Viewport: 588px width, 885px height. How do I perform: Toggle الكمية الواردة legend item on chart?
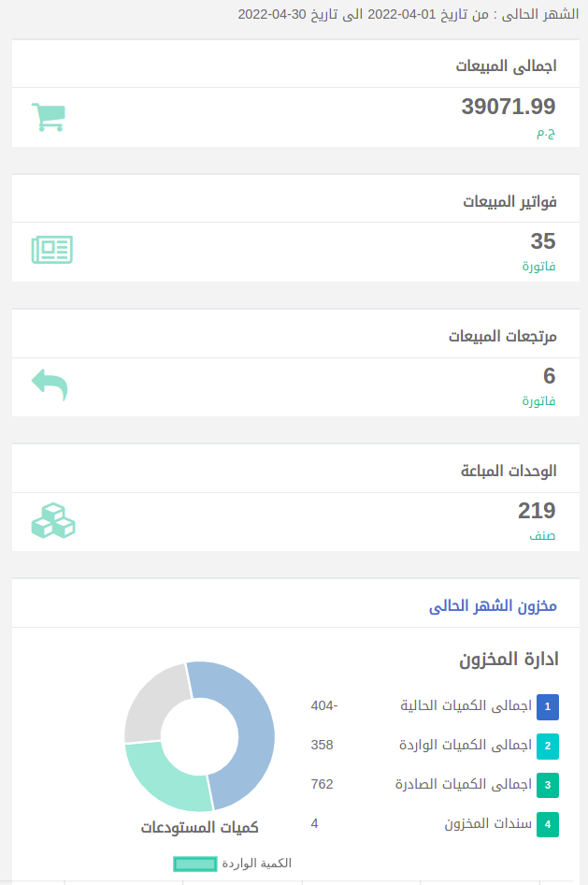pos(232,863)
